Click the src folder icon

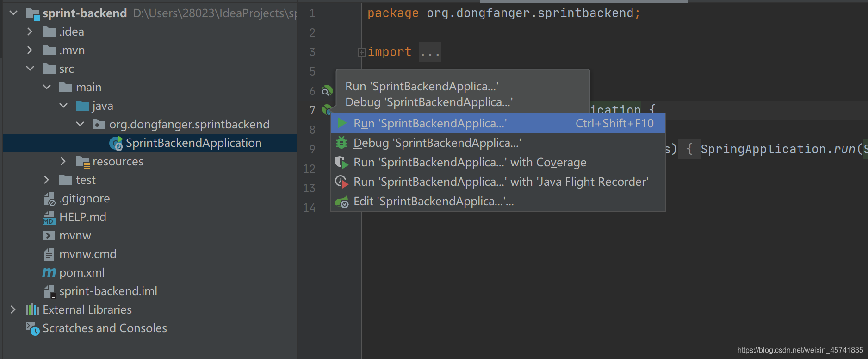point(49,69)
